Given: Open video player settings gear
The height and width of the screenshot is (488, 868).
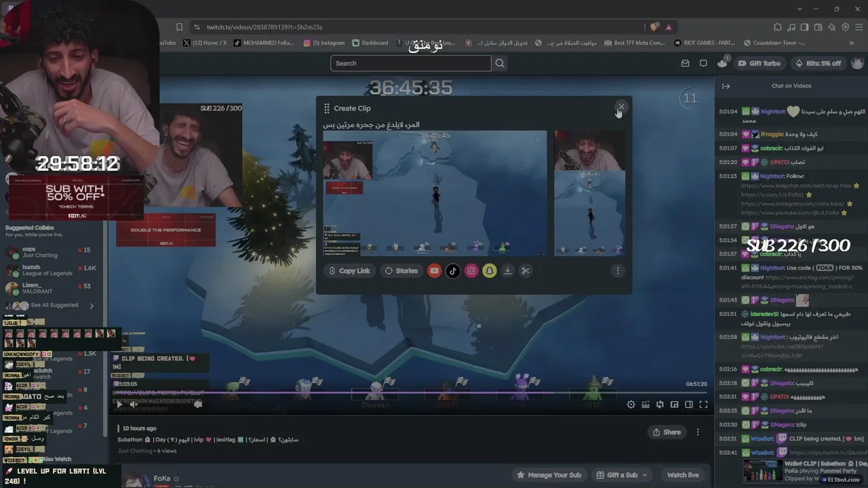Looking at the screenshot, I should 631,405.
